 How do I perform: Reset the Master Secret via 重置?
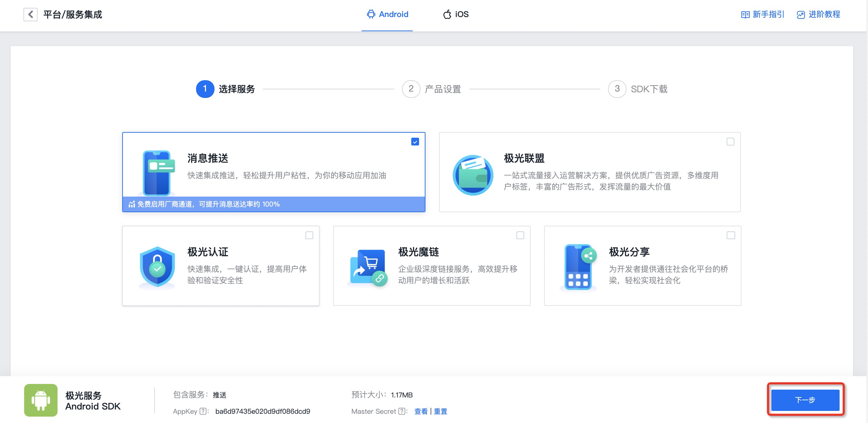[x=440, y=411]
